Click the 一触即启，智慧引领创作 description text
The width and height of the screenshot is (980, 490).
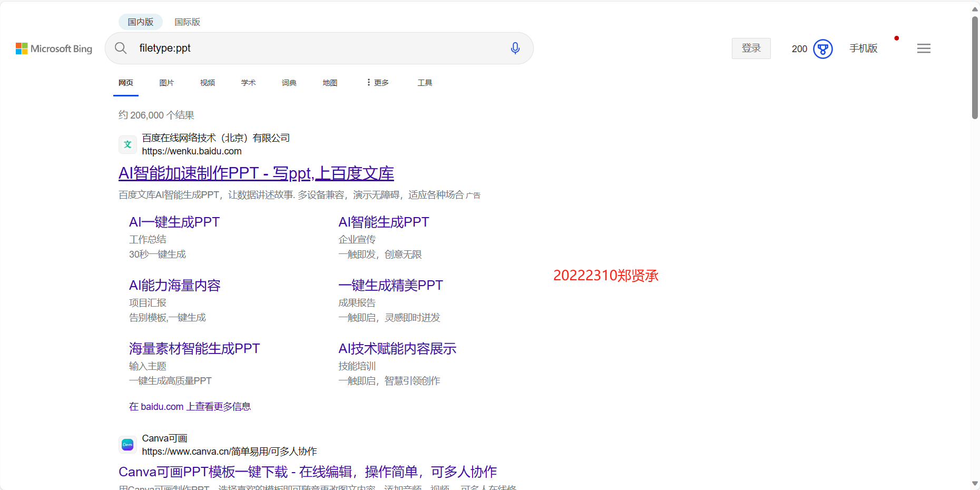[x=389, y=381]
